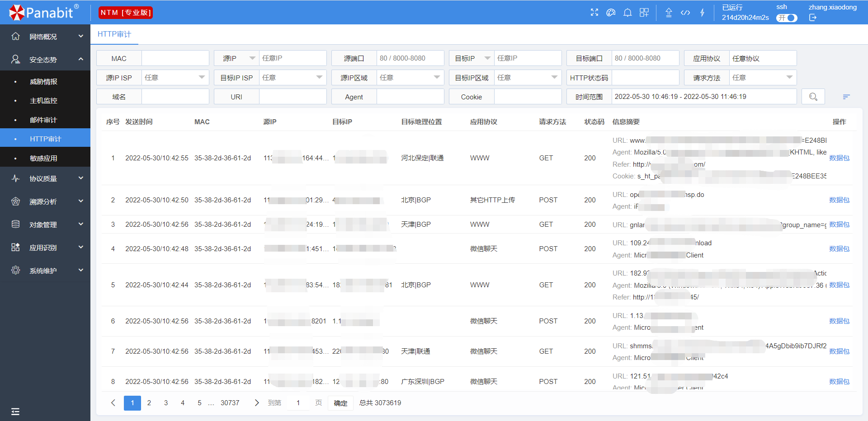The width and height of the screenshot is (868, 421).
Task: Click the 安全态势 person icon
Action: tap(15, 59)
